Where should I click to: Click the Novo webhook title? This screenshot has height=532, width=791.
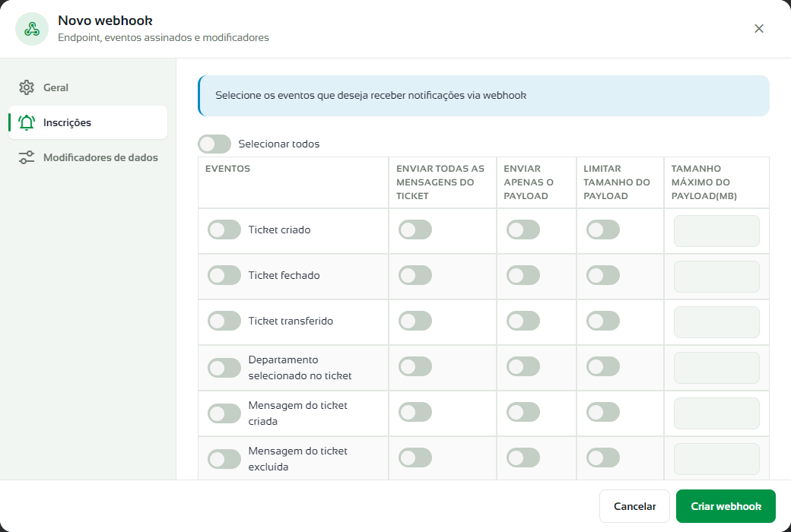click(x=105, y=21)
